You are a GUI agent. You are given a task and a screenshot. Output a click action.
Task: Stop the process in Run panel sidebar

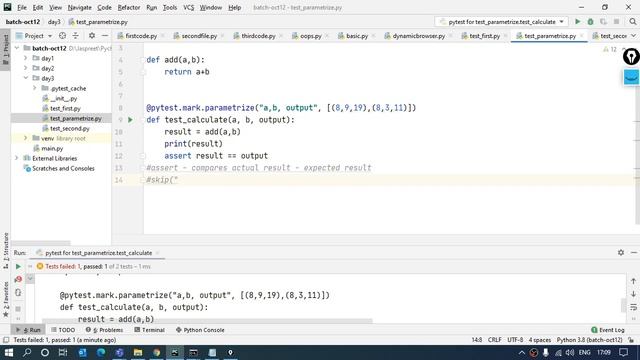pyautogui.click(x=18, y=309)
